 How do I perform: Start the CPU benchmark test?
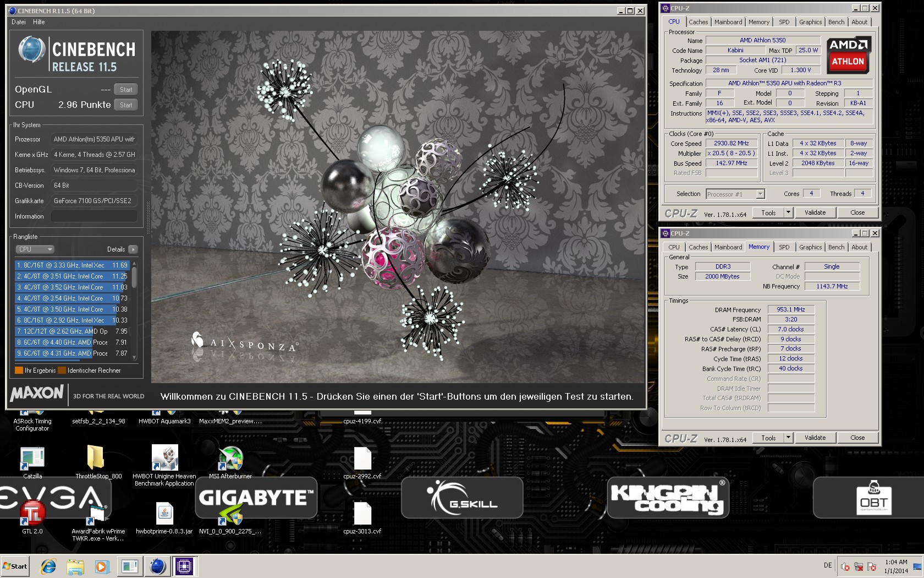click(126, 105)
